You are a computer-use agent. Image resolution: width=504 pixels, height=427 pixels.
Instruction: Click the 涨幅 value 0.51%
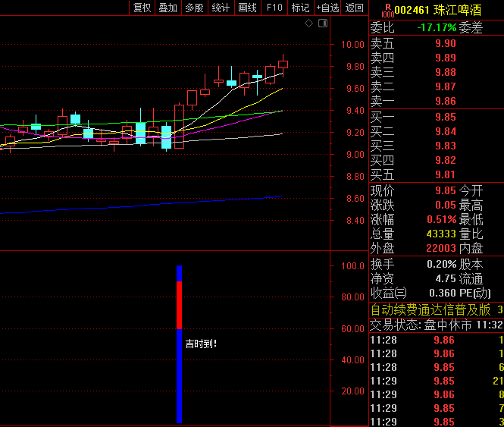coord(442,219)
